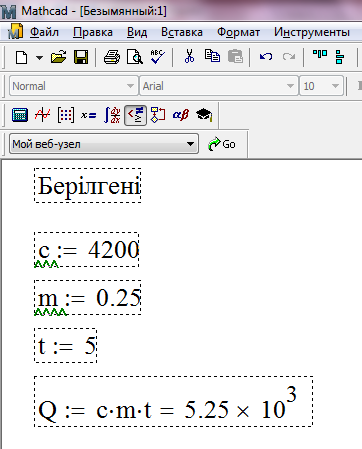Click the Go button
This screenshot has height=449, width=362.
(x=222, y=144)
